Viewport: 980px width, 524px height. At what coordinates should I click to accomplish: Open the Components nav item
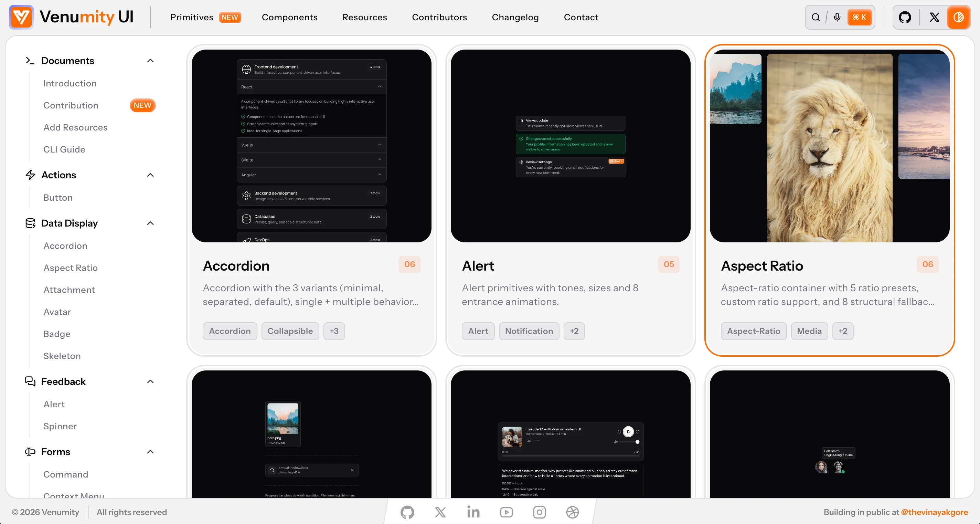[x=289, y=17]
